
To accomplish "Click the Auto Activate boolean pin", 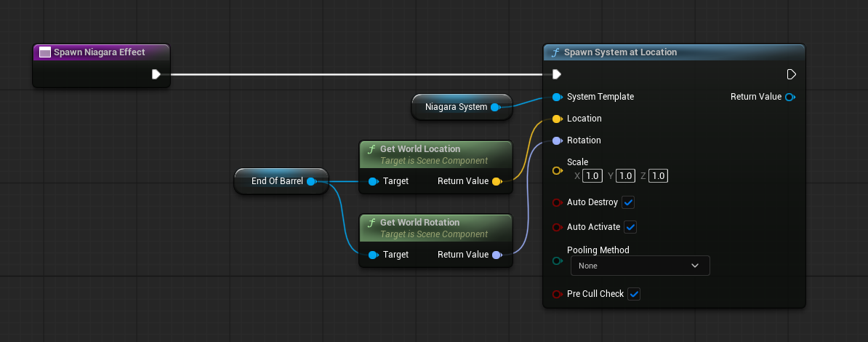I will pos(557,227).
